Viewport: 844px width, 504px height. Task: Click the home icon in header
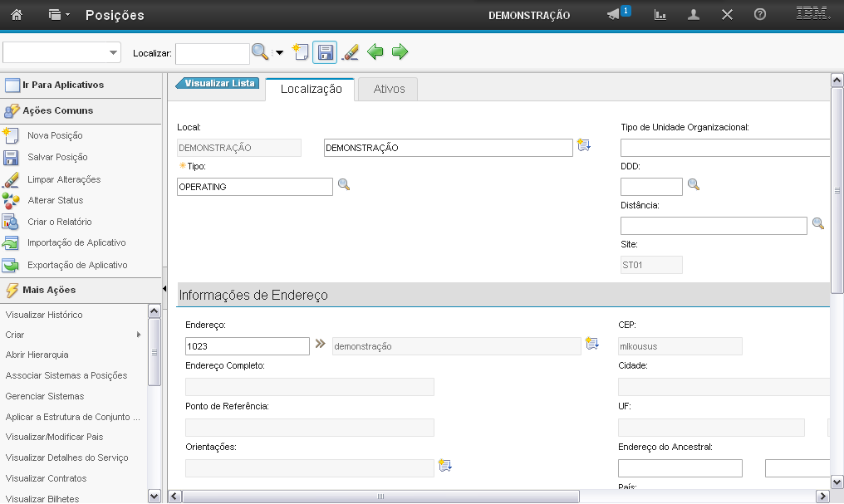[x=17, y=15]
